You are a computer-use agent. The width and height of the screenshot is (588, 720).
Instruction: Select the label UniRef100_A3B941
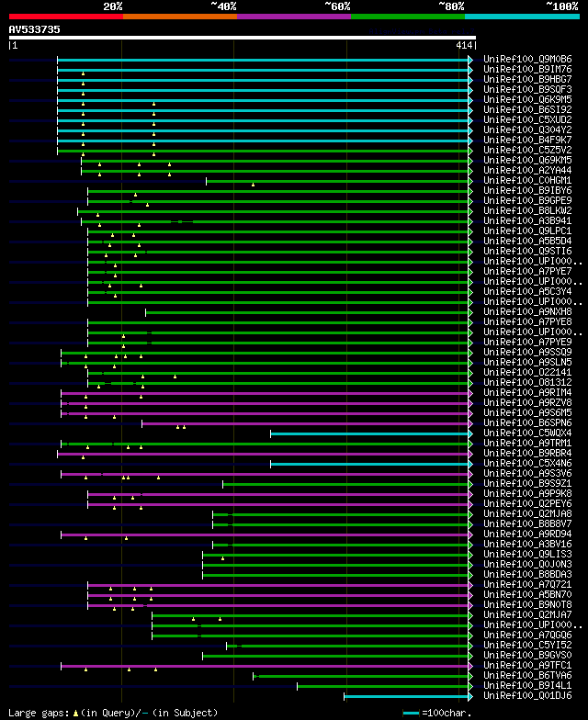coord(527,220)
